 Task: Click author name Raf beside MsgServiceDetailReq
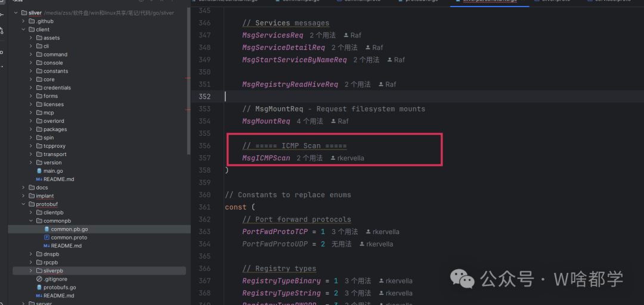pyautogui.click(x=377, y=48)
